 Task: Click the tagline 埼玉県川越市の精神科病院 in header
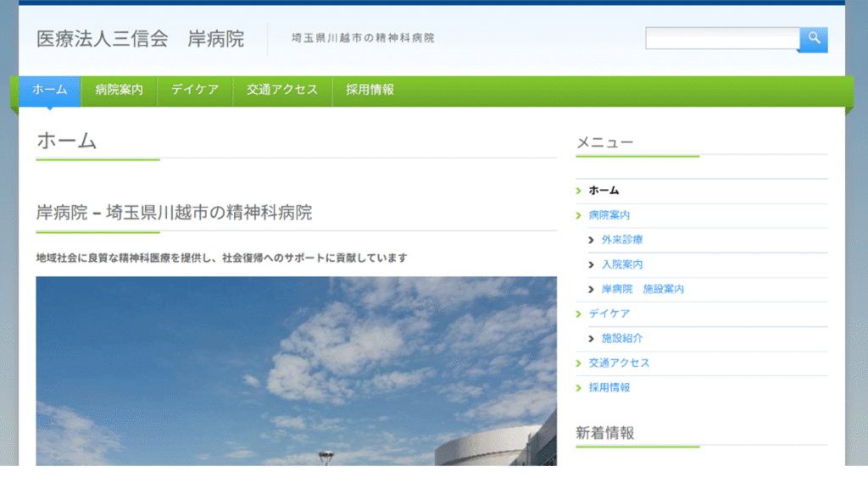click(x=363, y=38)
